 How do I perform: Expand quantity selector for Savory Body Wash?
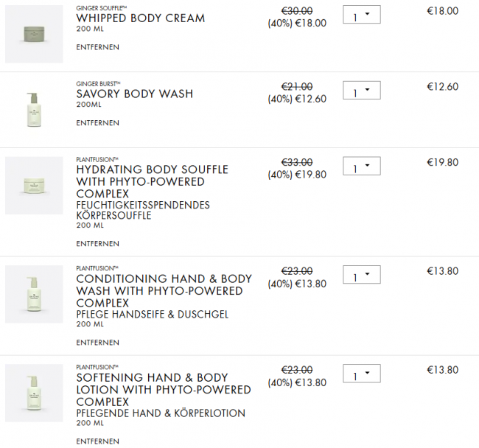tap(361, 91)
